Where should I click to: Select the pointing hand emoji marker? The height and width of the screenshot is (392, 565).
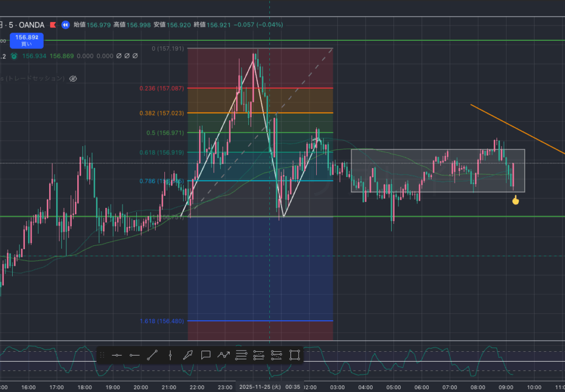[x=515, y=200]
